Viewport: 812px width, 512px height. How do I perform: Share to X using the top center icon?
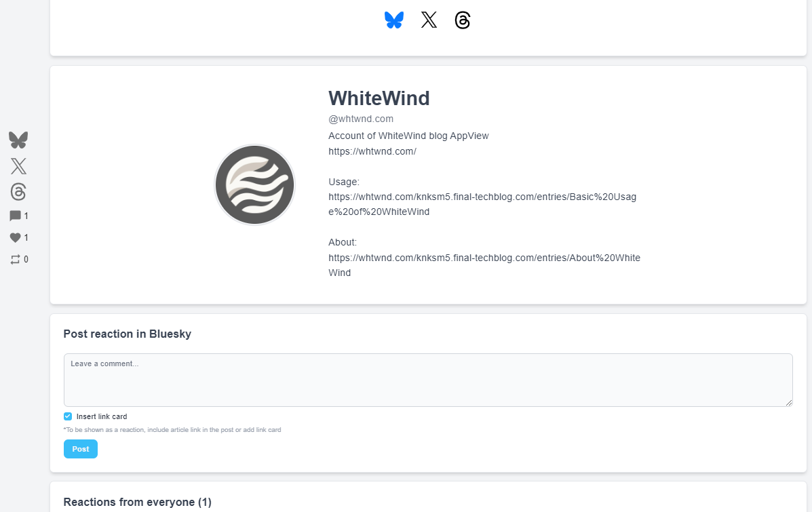point(429,20)
